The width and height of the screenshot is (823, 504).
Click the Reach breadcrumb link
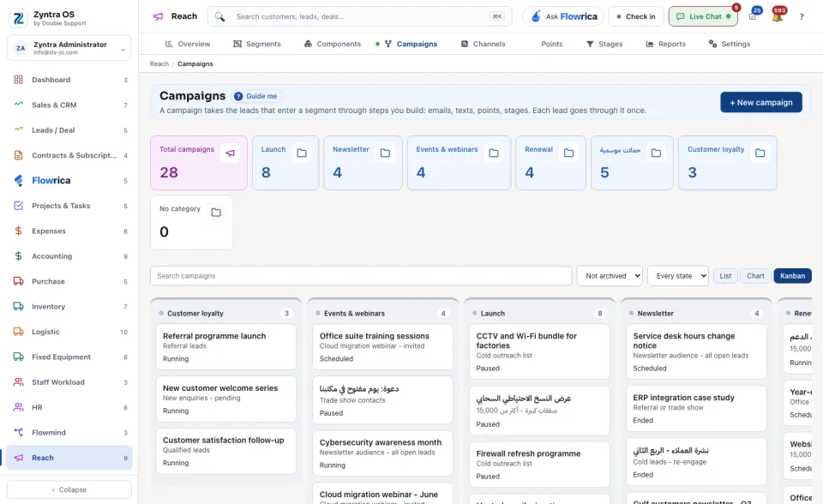point(159,64)
